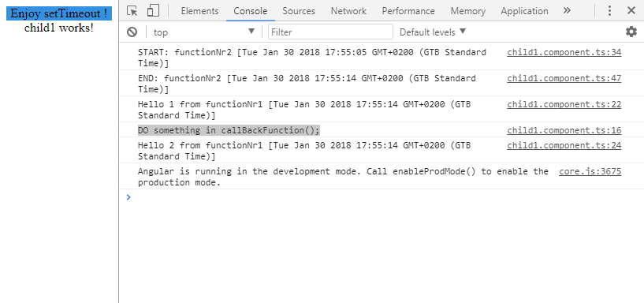Open child1.component.ts:34 source link

pos(564,52)
